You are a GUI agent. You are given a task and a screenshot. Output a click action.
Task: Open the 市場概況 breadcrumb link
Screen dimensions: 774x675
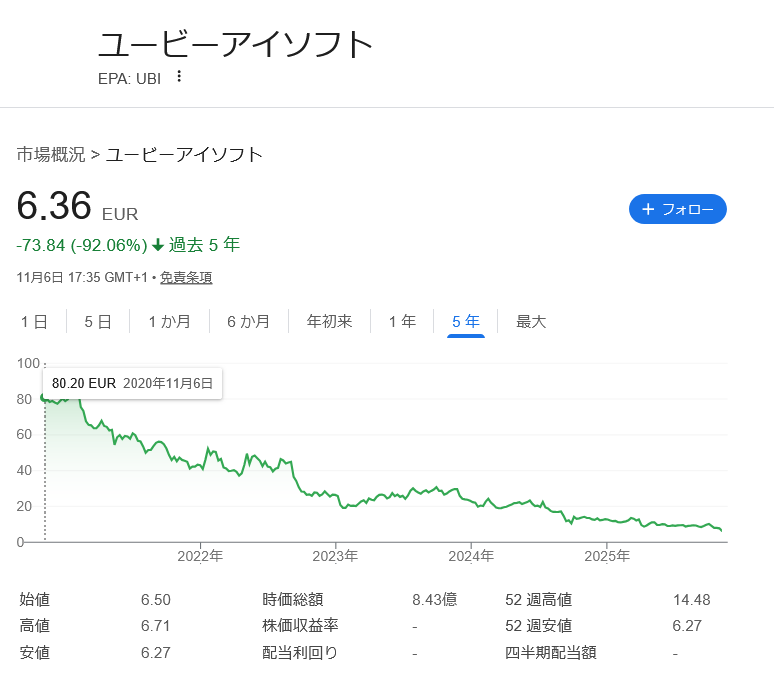point(50,154)
